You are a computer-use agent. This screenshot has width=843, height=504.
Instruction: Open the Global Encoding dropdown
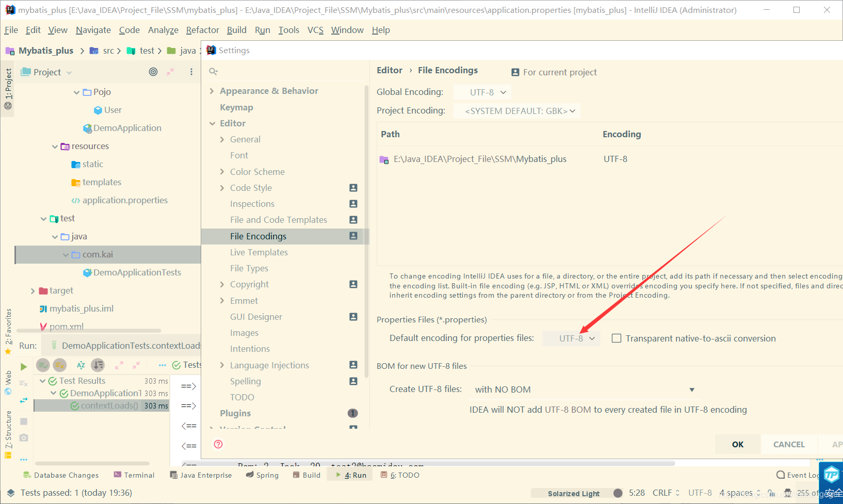[482, 92]
